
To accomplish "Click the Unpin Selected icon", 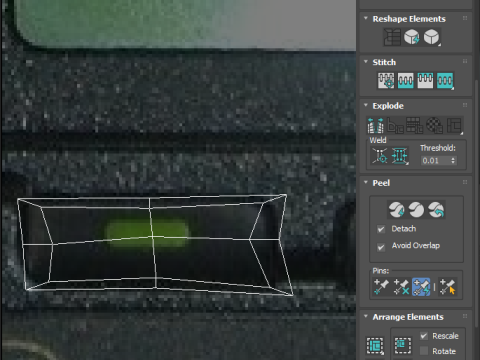I will pos(401,287).
